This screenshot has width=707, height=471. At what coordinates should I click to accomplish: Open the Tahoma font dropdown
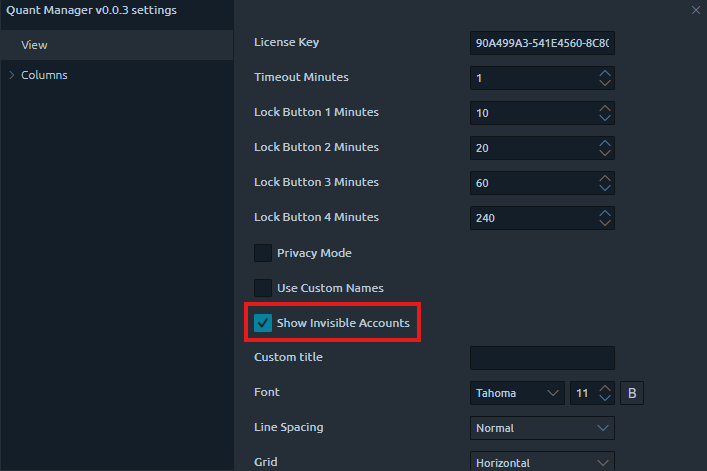coord(517,393)
